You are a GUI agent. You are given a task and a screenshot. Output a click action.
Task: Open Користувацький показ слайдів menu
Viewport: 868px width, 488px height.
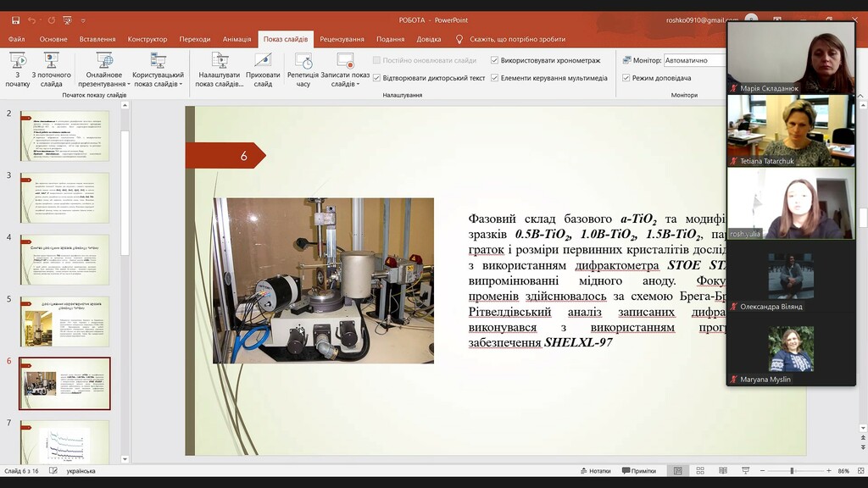158,69
